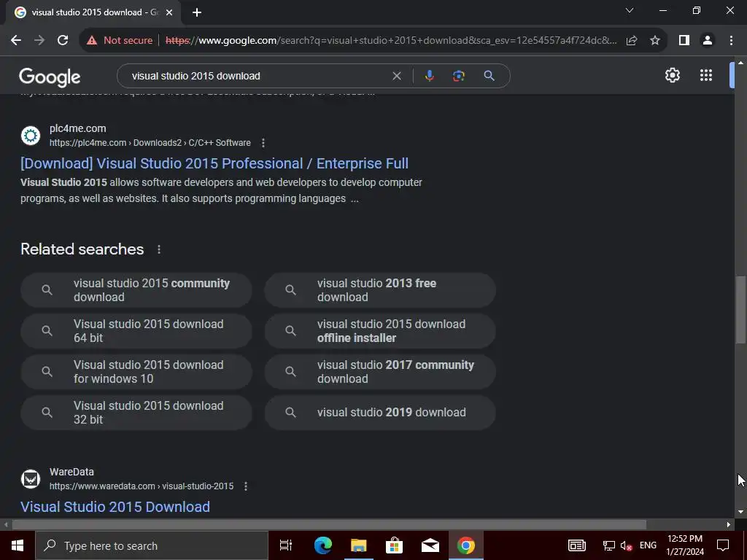Search visual studio 2015 community download
Screen dimensions: 747x560
[x=136, y=290]
